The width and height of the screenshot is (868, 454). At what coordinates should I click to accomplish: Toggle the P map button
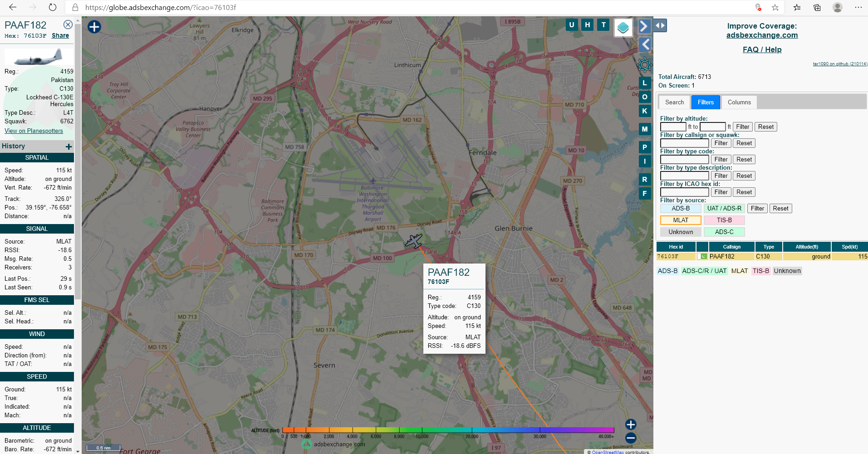[644, 147]
